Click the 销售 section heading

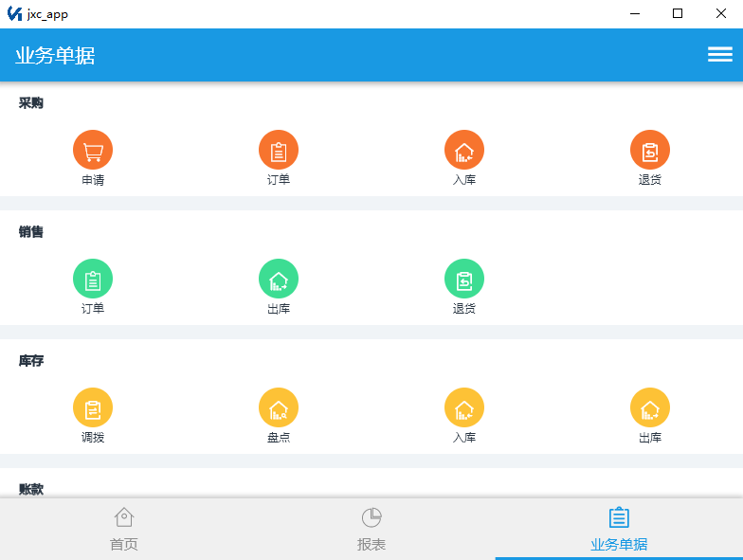click(30, 231)
